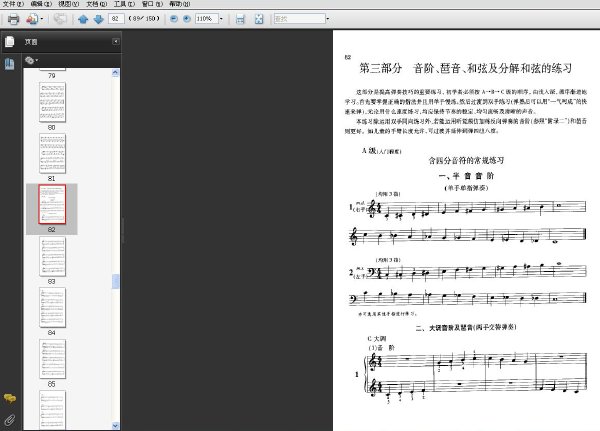Click the Bookmarks panel icon in sidebar
The image size is (600, 431).
click(x=10, y=64)
